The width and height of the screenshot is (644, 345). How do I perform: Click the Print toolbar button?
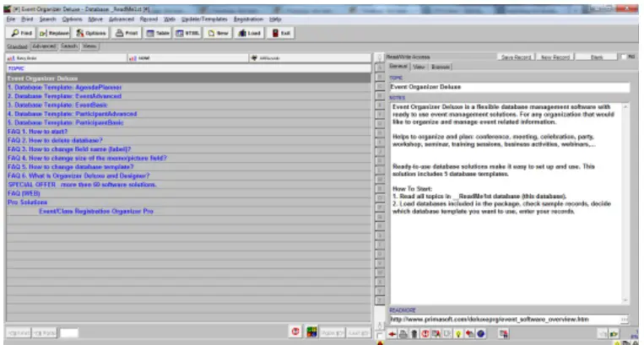[x=126, y=33]
